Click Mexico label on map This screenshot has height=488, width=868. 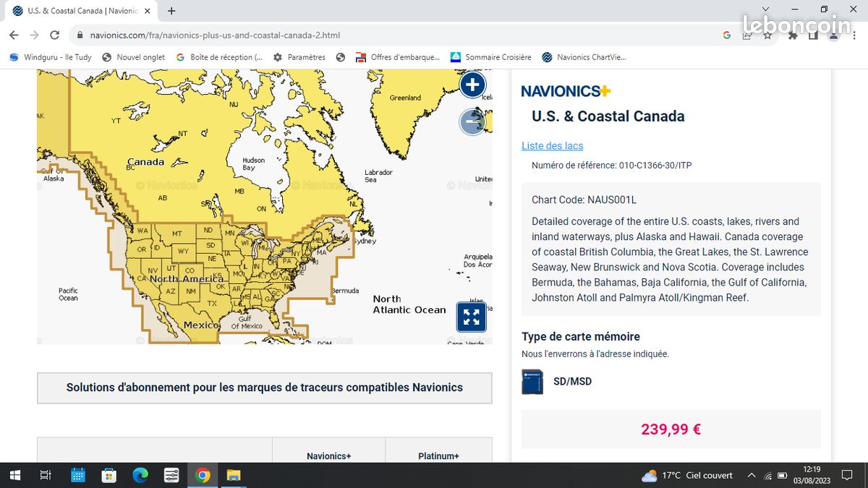pyautogui.click(x=201, y=325)
